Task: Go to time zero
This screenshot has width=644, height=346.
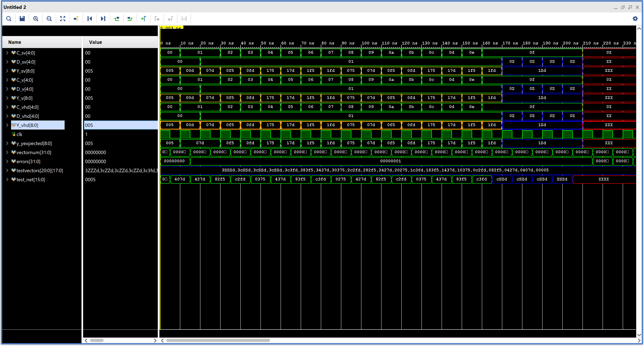Action: (x=90, y=19)
